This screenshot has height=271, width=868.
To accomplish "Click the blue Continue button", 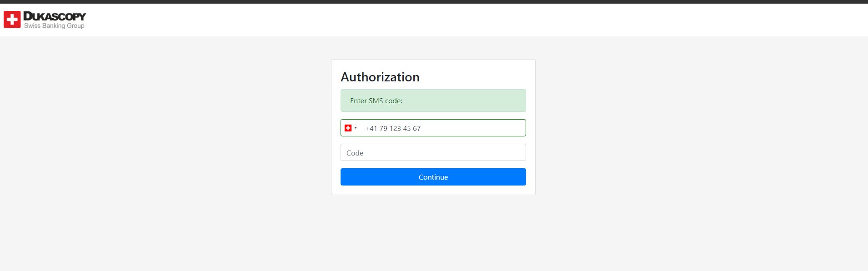I will [433, 177].
